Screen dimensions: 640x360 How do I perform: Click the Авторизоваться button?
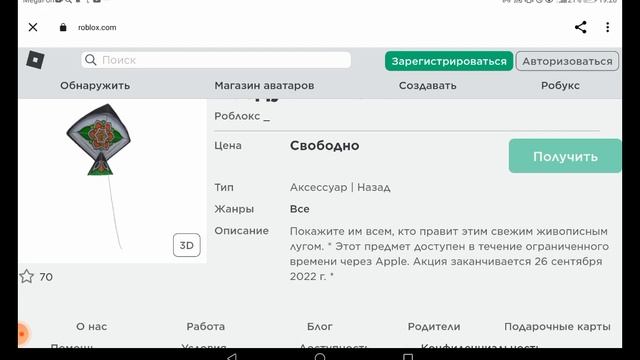pyautogui.click(x=567, y=61)
